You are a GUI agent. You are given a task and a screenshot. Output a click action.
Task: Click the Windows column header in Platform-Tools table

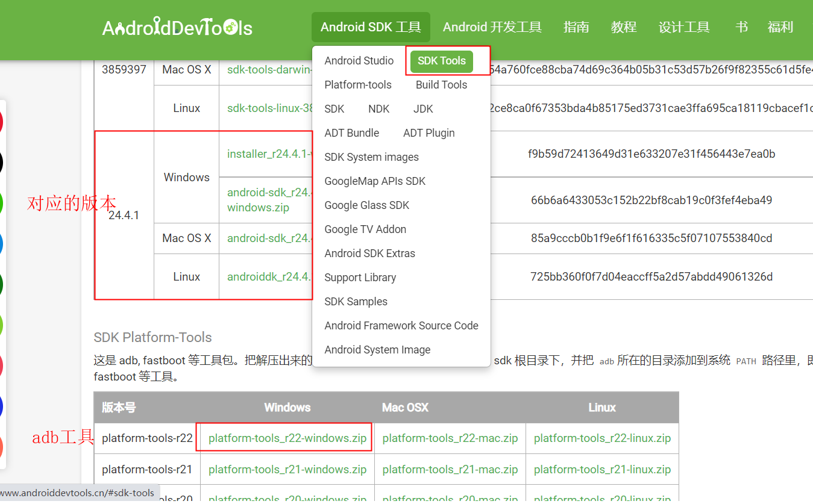tap(287, 408)
